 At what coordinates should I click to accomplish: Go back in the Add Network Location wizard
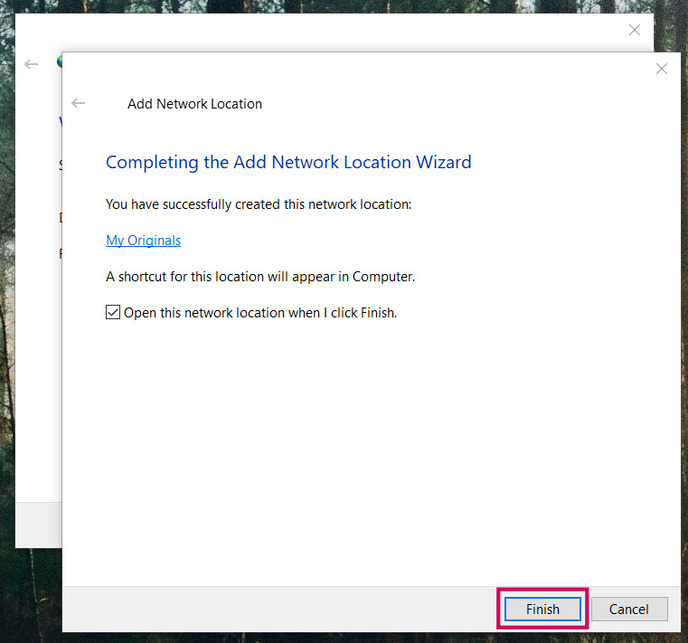[x=78, y=103]
